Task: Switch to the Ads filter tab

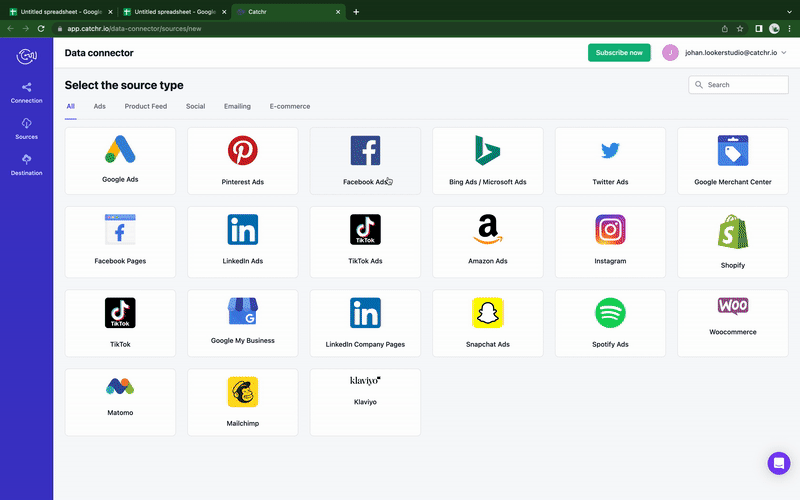Action: click(x=99, y=106)
